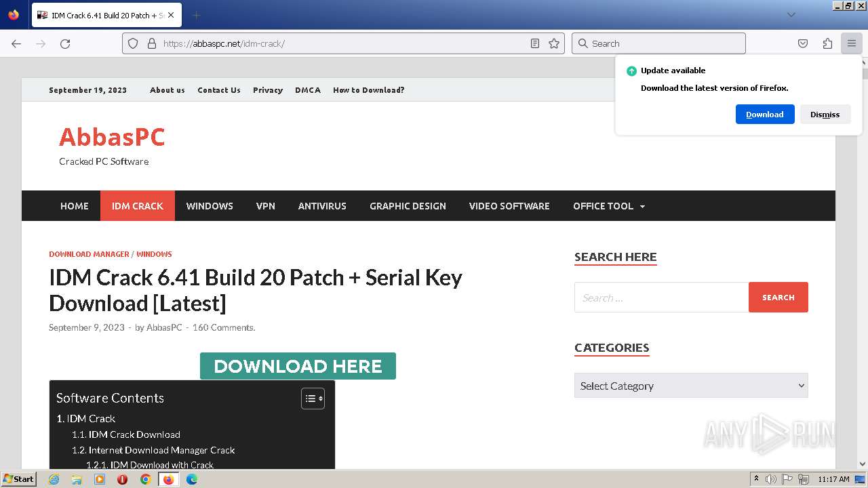Image resolution: width=868 pixels, height=488 pixels.
Task: Click the red SEARCH button
Action: 778,298
